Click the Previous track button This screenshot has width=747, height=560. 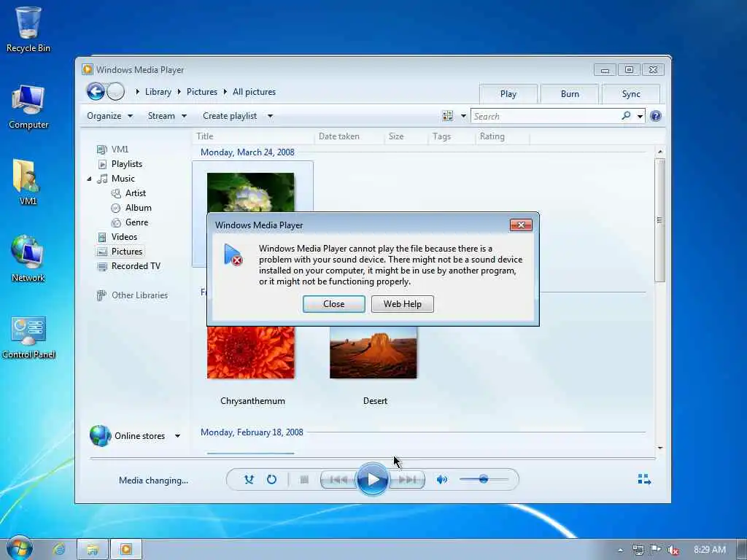click(x=338, y=480)
